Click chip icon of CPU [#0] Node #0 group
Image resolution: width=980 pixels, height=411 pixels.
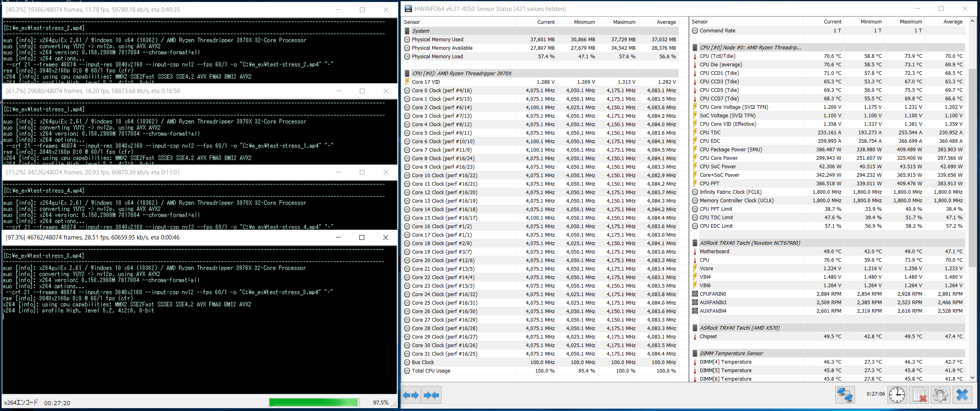695,47
